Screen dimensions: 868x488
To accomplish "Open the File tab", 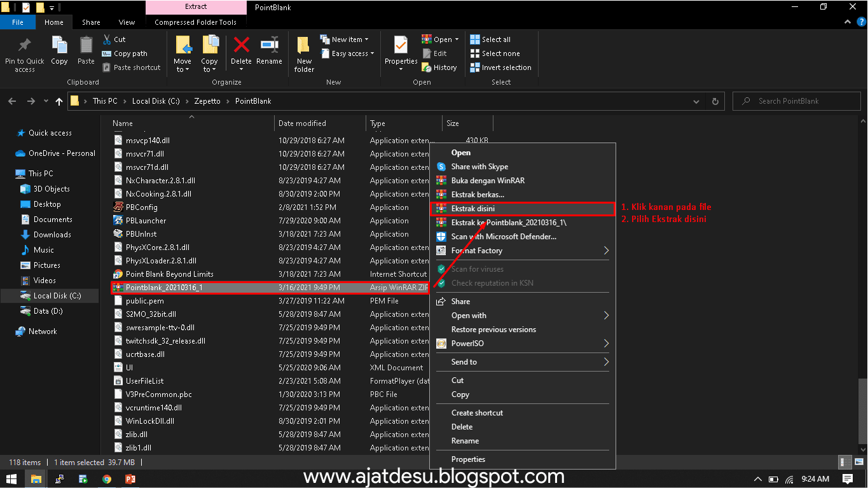I will (18, 22).
